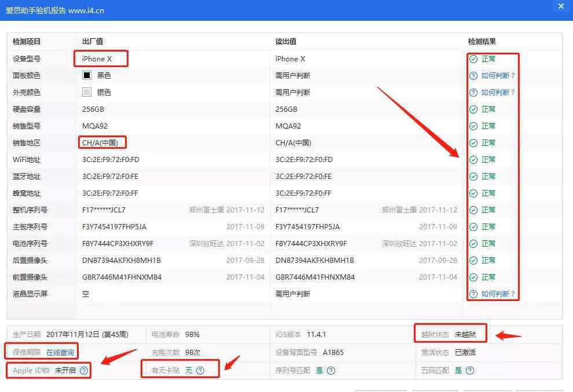Click the 检测结果 column header
573x392 pixels.
[x=482, y=42]
